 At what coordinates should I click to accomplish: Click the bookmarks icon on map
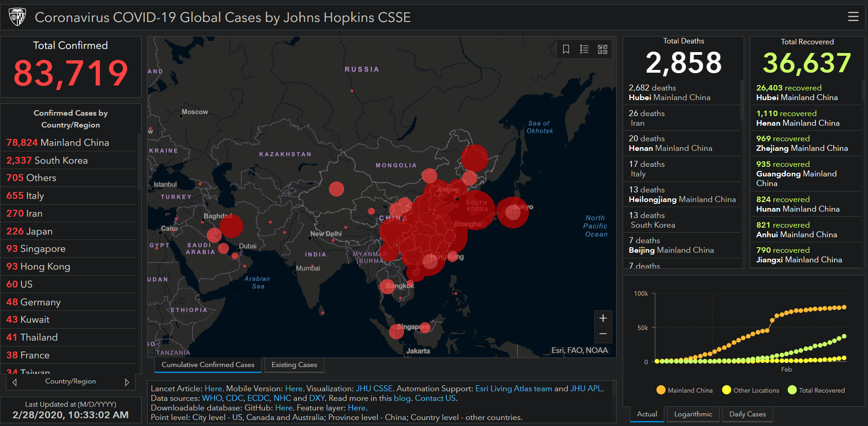(566, 49)
